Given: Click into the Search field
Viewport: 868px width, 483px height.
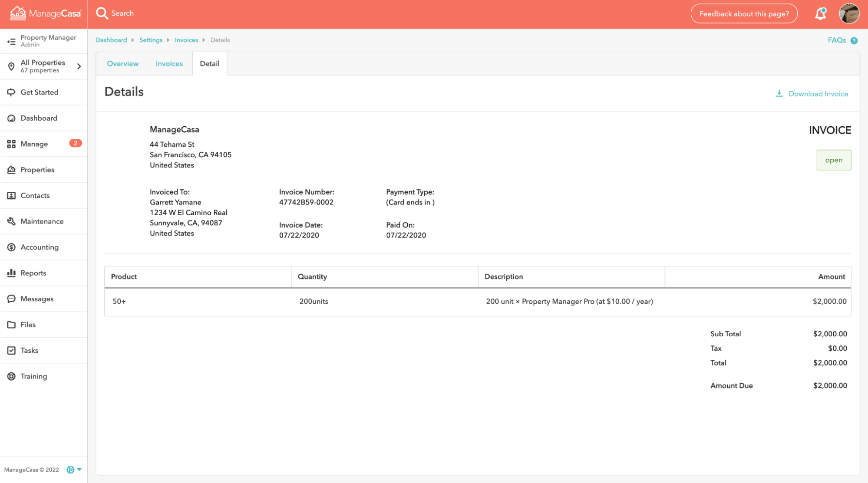Looking at the screenshot, I should pos(122,13).
